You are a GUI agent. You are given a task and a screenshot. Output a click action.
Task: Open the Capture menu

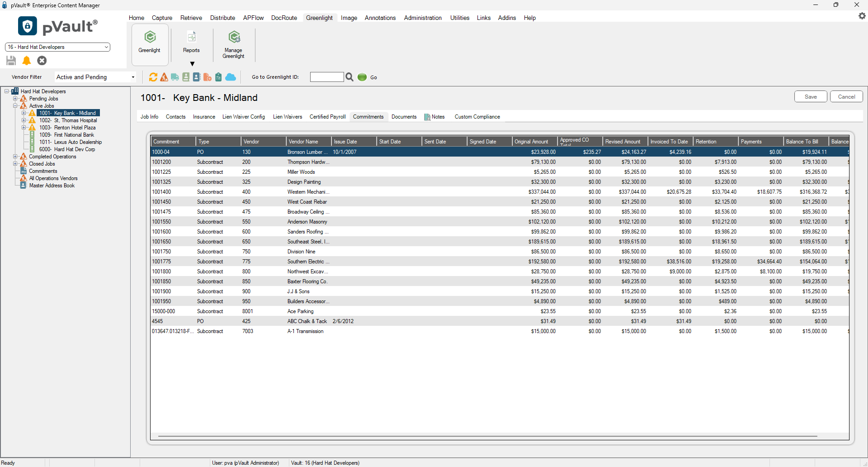(x=162, y=18)
